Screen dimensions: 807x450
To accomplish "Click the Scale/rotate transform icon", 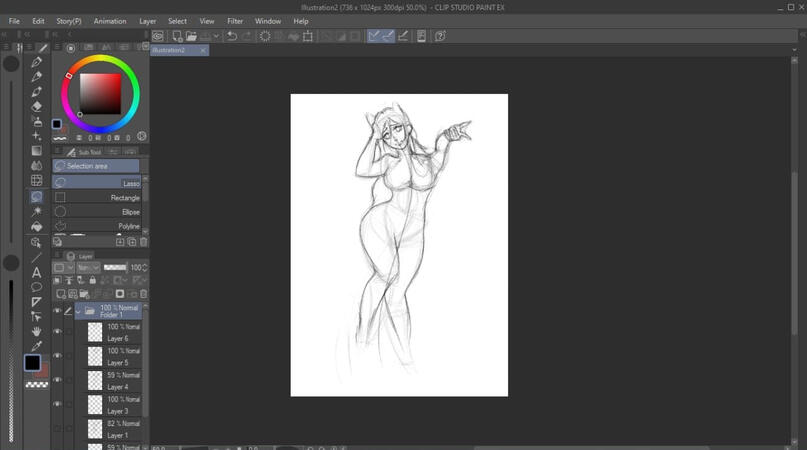I will tap(308, 36).
